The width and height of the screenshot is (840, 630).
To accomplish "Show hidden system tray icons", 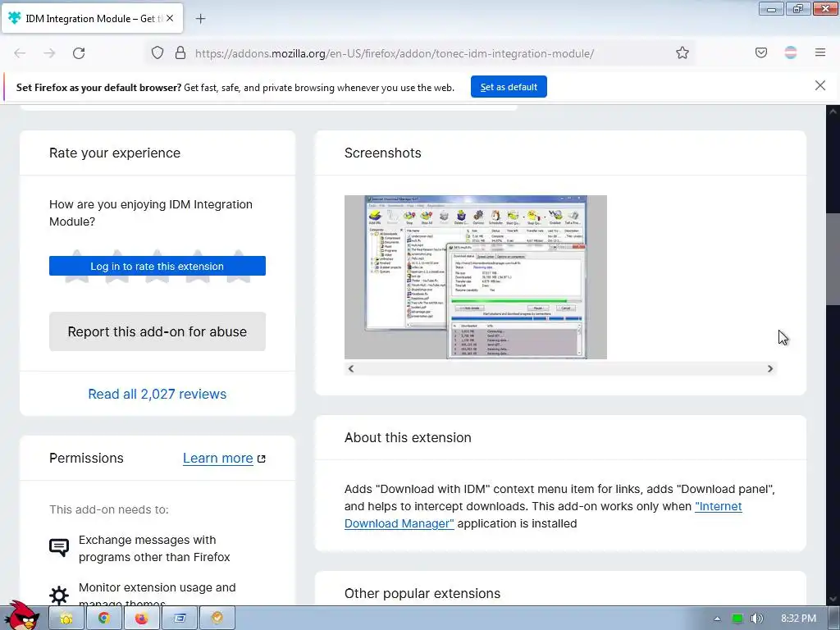I will click(717, 619).
